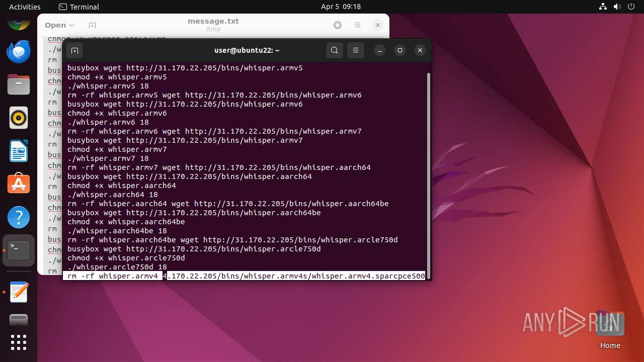Open the text editor Open dropdown

tap(59, 25)
